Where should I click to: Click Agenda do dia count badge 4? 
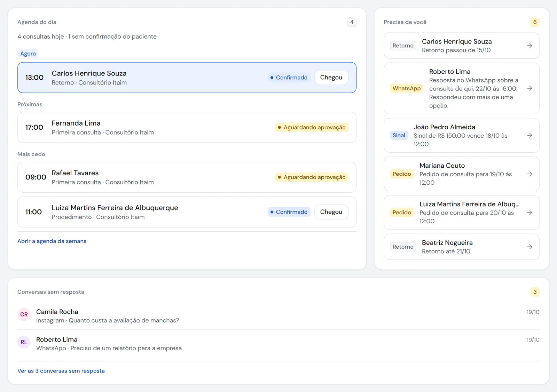coord(352,22)
